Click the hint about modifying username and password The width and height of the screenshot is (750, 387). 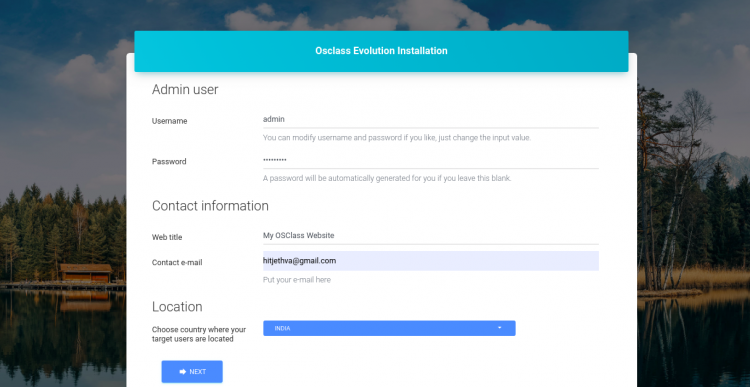[397, 138]
